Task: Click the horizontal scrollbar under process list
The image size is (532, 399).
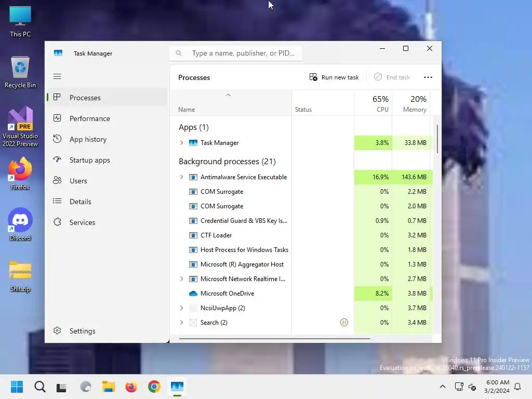Action: pos(274,338)
